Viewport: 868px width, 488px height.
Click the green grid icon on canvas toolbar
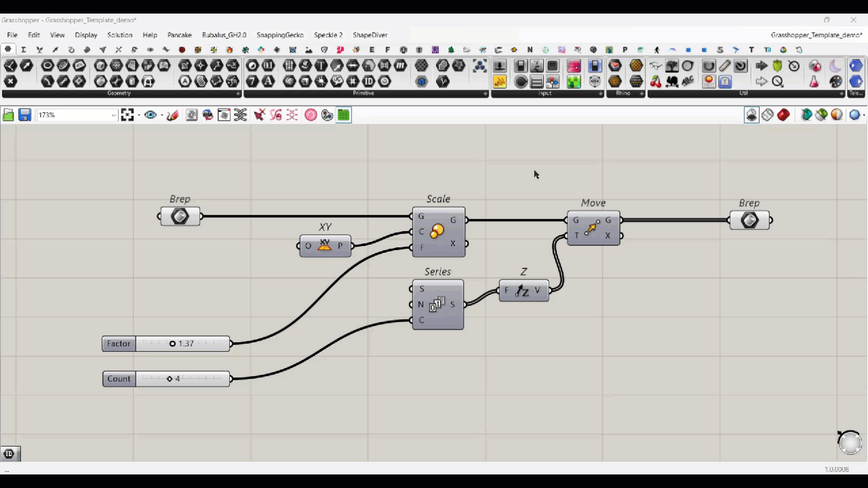pyautogui.click(x=344, y=115)
